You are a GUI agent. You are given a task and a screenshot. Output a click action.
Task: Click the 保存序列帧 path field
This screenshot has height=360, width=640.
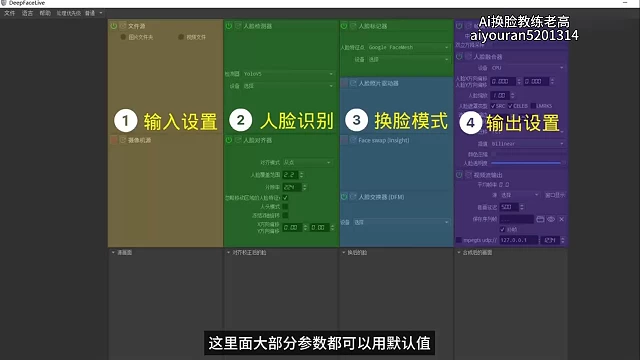pyautogui.click(x=516, y=219)
